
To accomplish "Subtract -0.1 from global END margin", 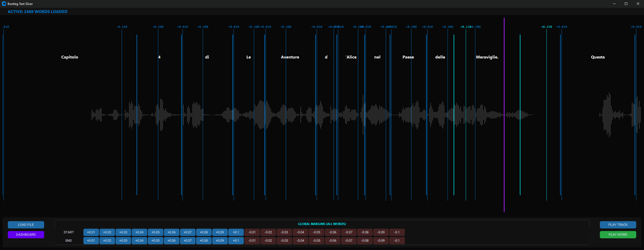I will pyautogui.click(x=397, y=241).
